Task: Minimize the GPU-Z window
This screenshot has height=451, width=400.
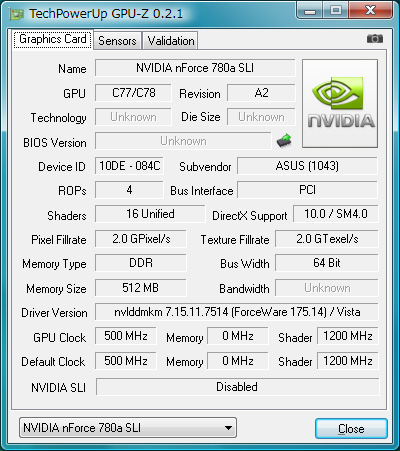Action: (310, 11)
